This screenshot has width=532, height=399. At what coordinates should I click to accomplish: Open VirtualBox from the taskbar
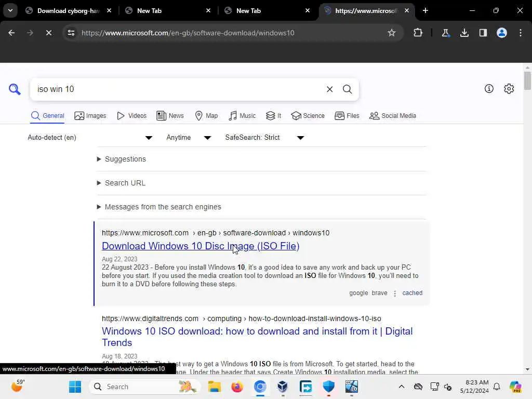point(283,387)
